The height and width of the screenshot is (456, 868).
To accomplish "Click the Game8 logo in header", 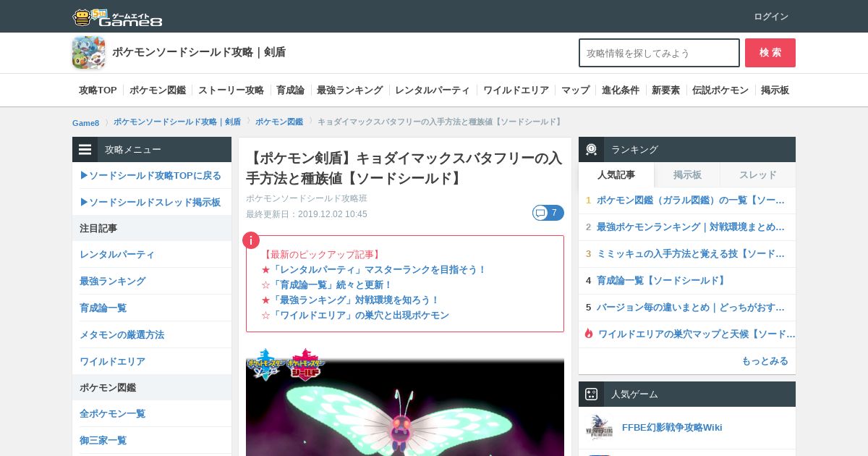I will click(x=117, y=17).
